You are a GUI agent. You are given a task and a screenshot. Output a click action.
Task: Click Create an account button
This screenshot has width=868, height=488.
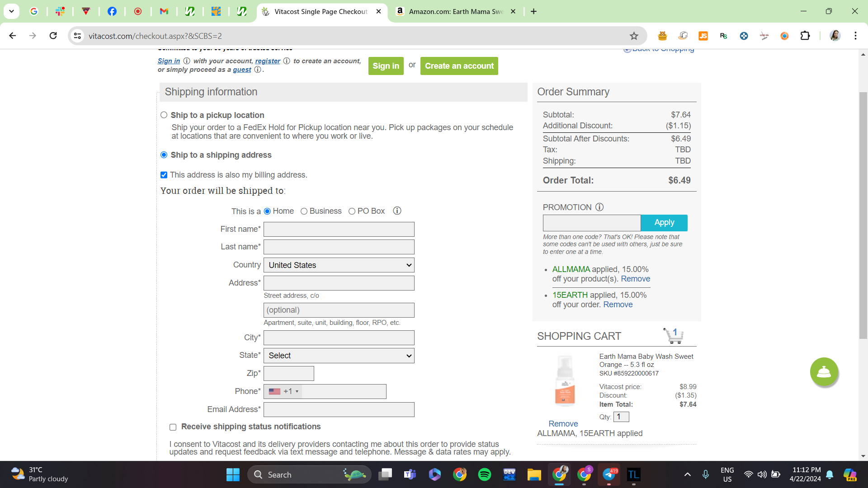pyautogui.click(x=459, y=66)
